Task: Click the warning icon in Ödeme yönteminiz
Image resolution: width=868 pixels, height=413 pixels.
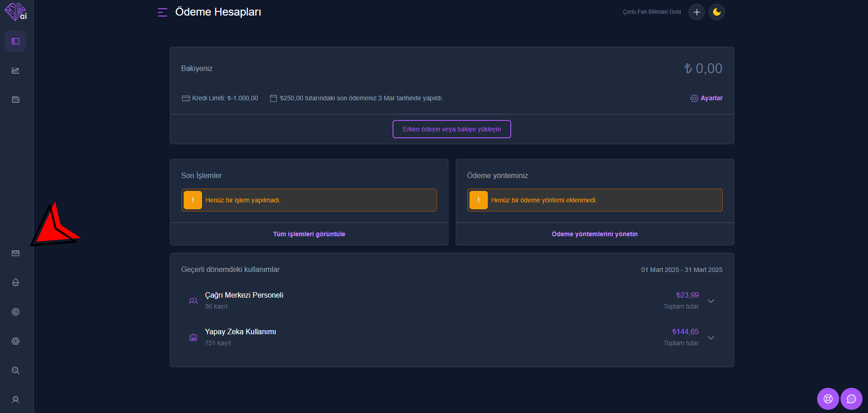Action: pos(479,200)
